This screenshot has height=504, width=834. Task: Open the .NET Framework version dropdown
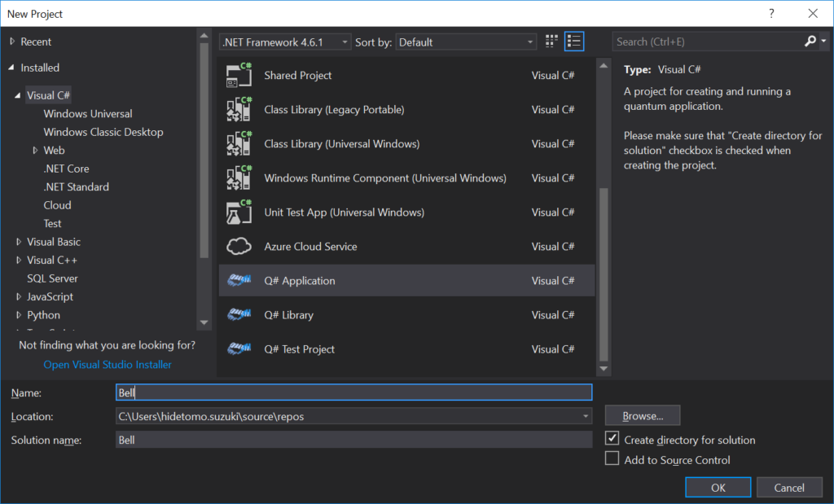[x=285, y=42]
